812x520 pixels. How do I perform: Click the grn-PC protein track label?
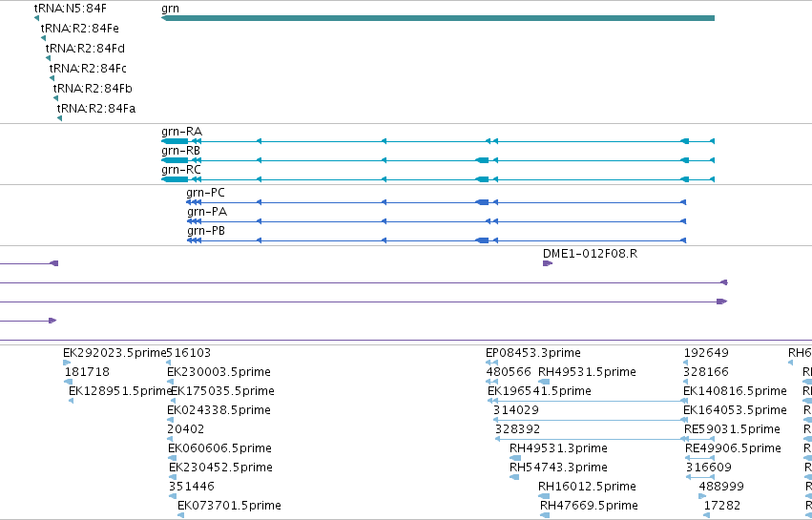click(205, 193)
